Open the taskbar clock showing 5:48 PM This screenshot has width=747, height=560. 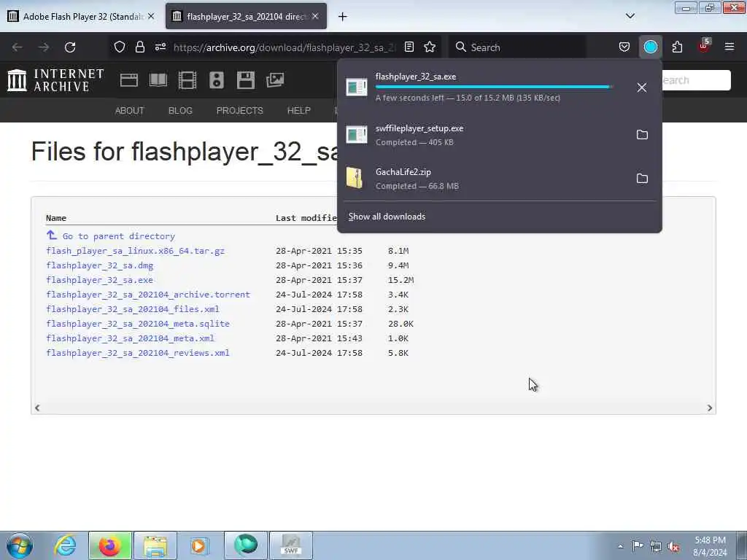coord(710,546)
